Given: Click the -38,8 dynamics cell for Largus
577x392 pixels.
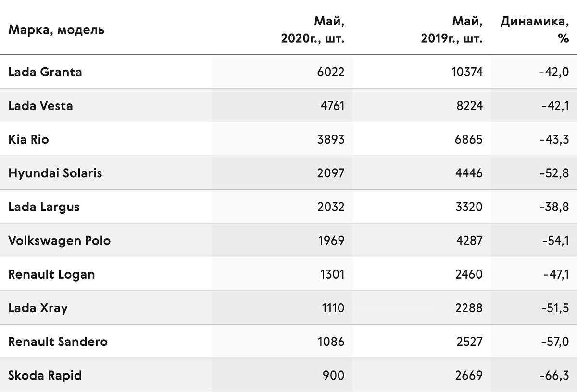Looking at the screenshot, I should point(554,207).
